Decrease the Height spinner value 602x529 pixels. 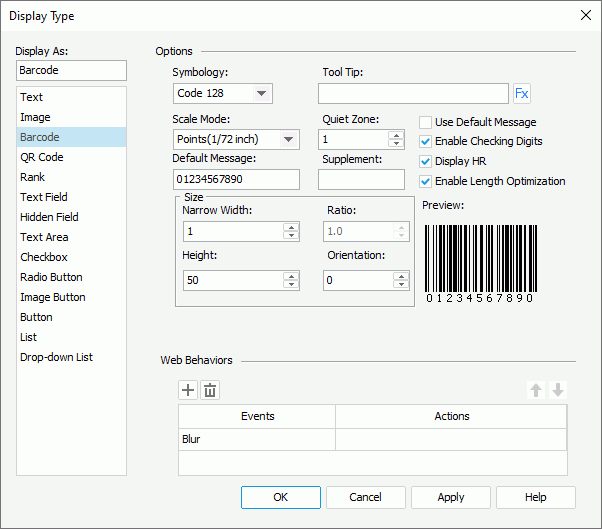[x=291, y=285]
